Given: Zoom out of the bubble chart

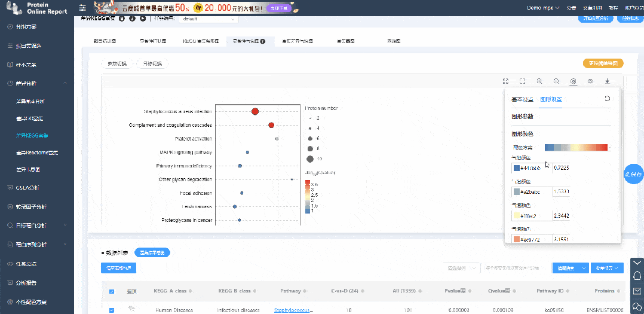Looking at the screenshot, I should [556, 81].
